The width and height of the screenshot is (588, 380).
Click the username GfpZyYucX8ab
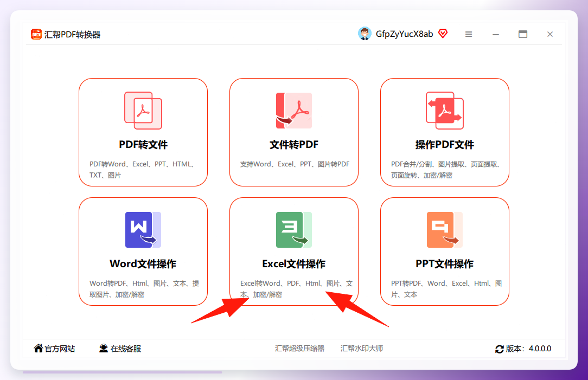click(x=404, y=34)
